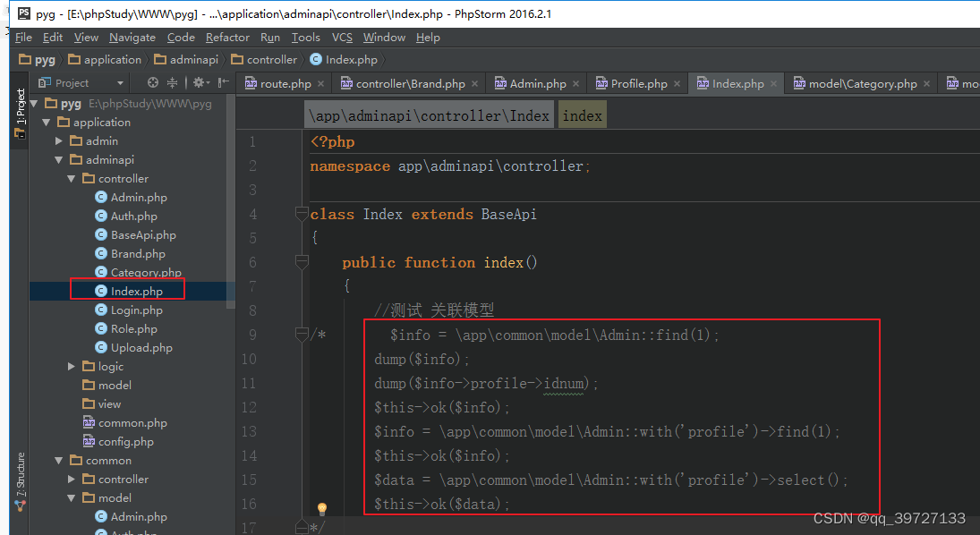Select BaseApi.php in project tree

coord(136,234)
